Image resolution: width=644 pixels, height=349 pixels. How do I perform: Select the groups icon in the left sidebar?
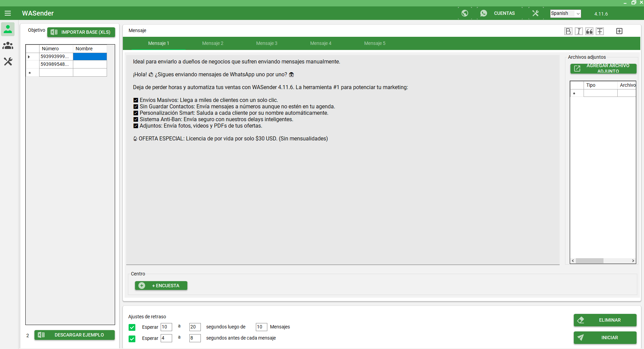(x=8, y=46)
